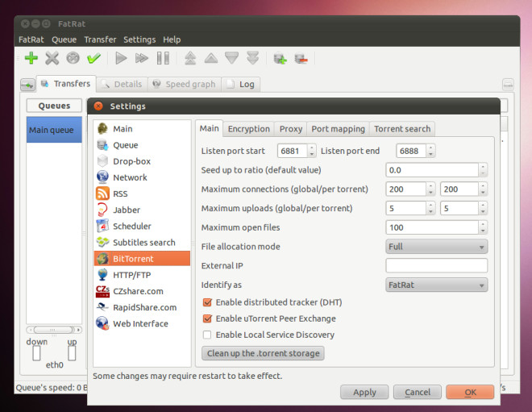Select CZshare.com settings entry
Viewport: 532px width, 412px height.
click(x=142, y=291)
